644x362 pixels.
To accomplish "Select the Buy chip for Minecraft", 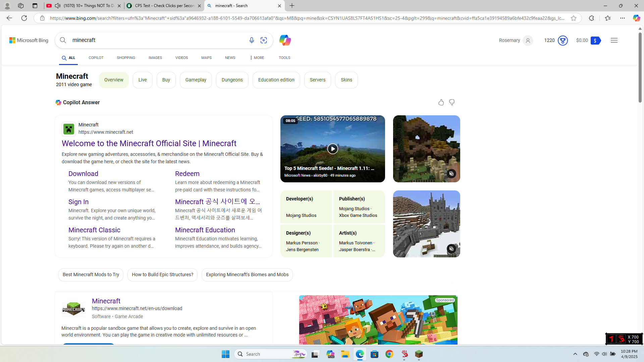I will click(166, 80).
